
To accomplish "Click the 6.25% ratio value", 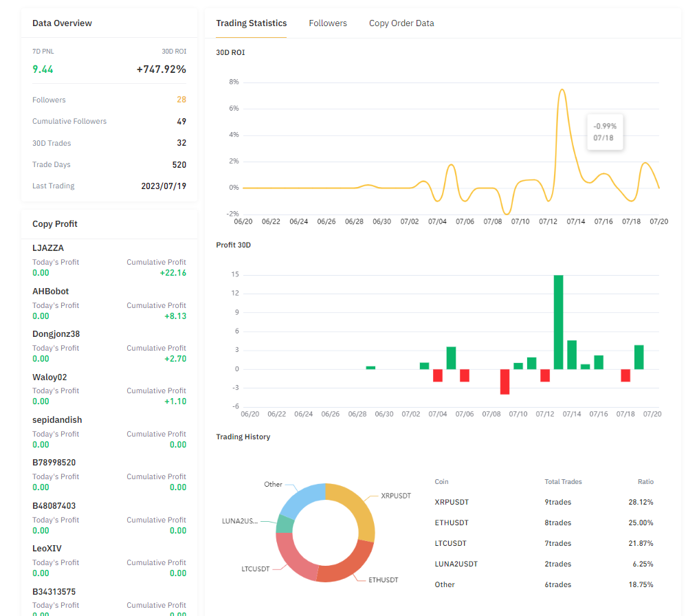I will [643, 564].
